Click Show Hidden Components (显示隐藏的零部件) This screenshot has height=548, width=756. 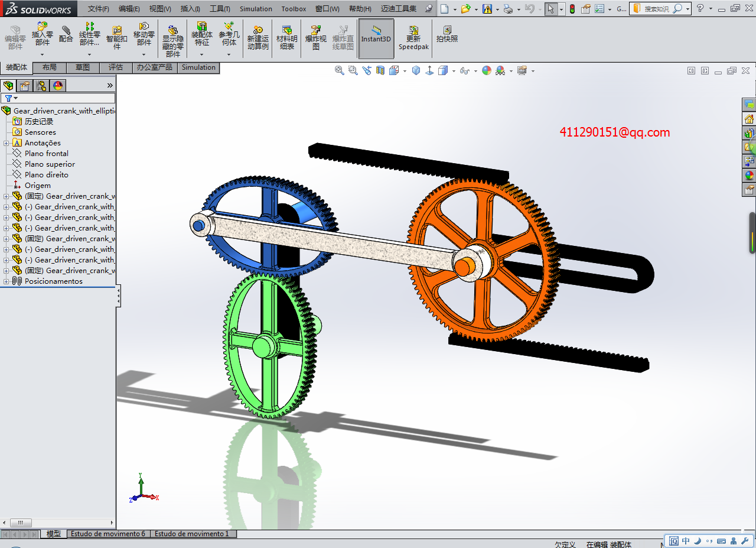click(x=173, y=41)
